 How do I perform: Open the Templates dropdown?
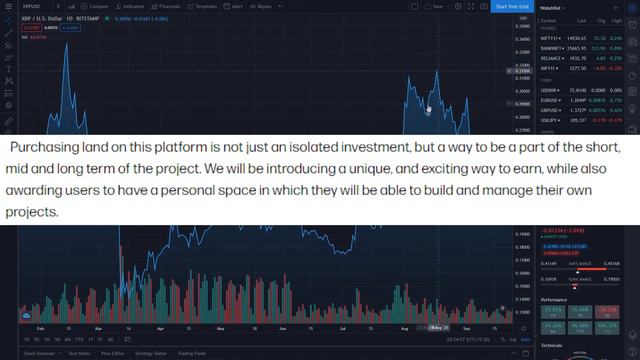click(202, 7)
